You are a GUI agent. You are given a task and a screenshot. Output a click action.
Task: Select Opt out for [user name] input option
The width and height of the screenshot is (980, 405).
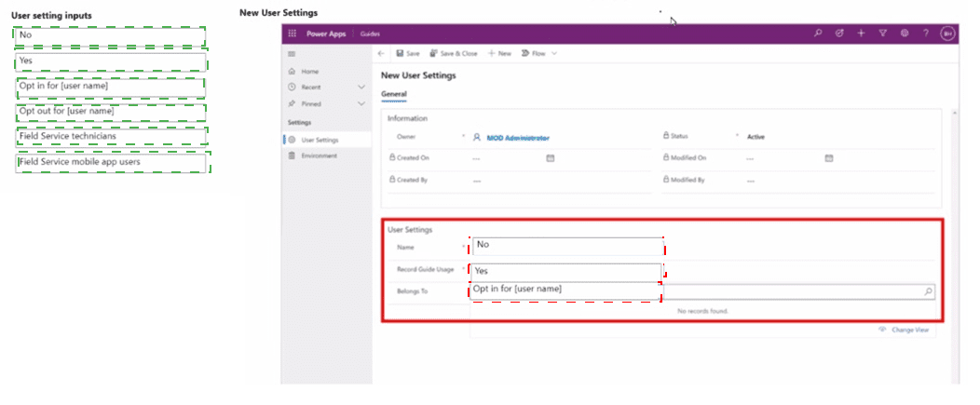[x=111, y=113]
